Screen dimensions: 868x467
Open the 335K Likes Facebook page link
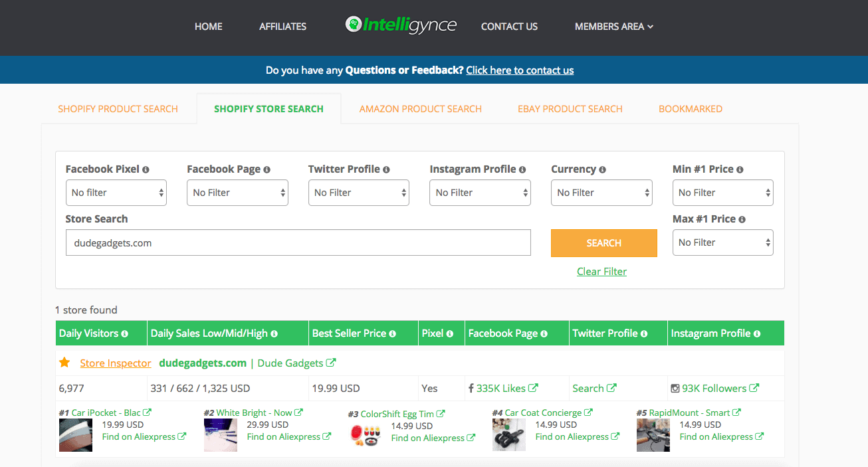click(507, 388)
